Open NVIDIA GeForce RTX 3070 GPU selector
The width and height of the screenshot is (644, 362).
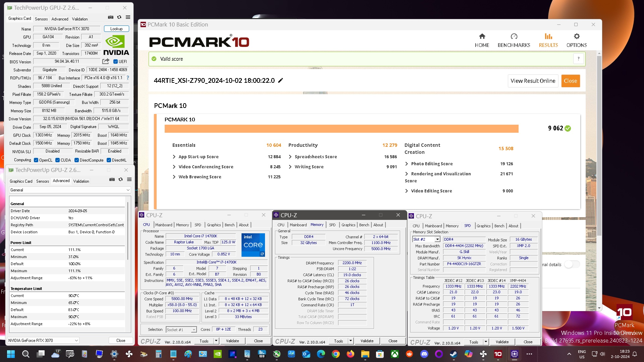tap(43, 341)
